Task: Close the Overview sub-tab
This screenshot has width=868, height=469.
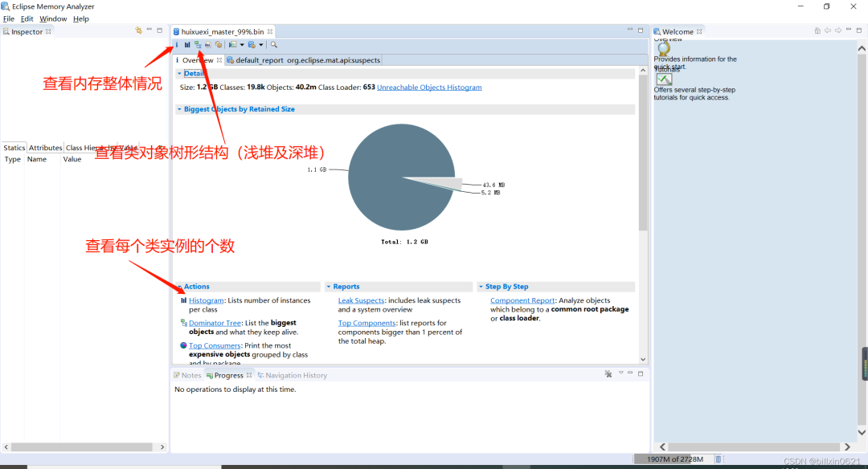Action: [x=219, y=59]
